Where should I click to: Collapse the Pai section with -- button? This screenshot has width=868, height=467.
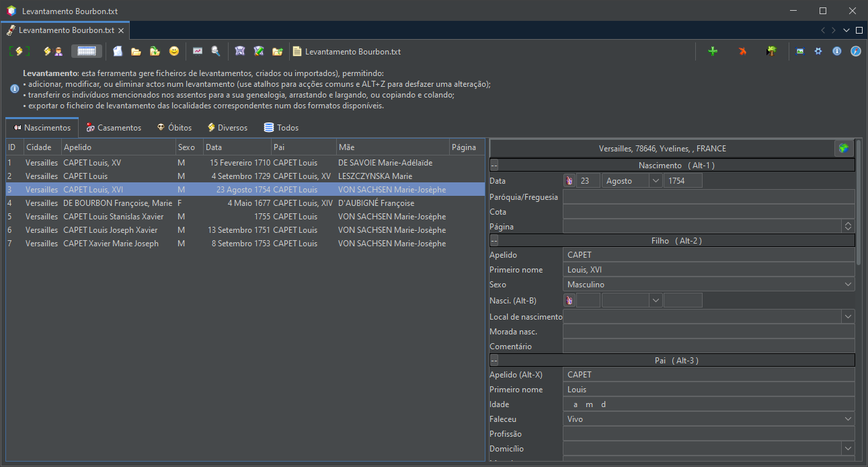[x=494, y=360]
